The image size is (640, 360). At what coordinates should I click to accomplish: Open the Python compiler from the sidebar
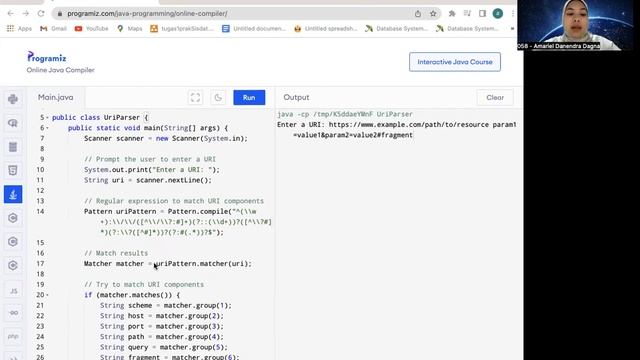coord(13,99)
